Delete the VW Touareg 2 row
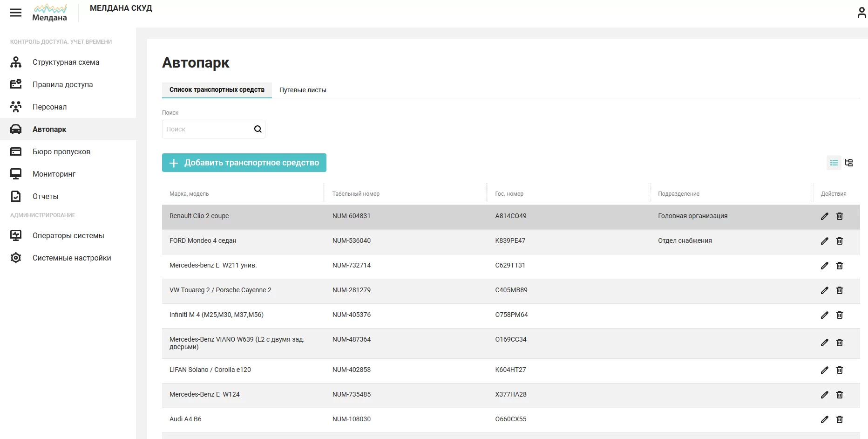The width and height of the screenshot is (868, 439). (840, 290)
